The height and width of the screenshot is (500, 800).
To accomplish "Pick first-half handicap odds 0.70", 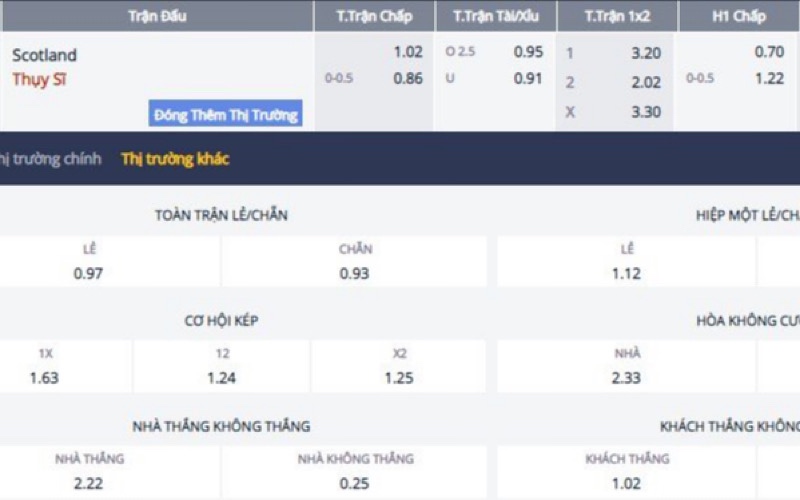I will (769, 52).
